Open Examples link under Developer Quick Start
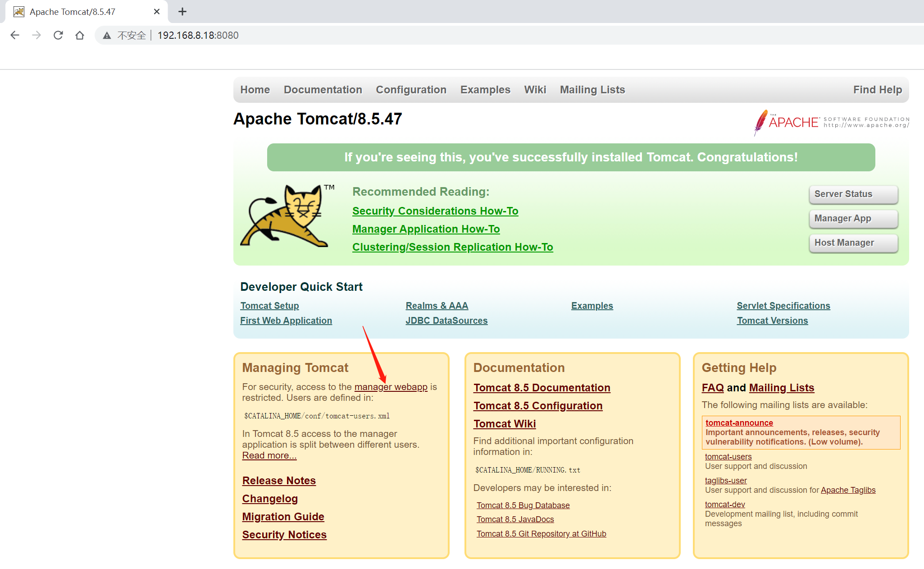Viewport: 924px width, 569px height. [592, 306]
